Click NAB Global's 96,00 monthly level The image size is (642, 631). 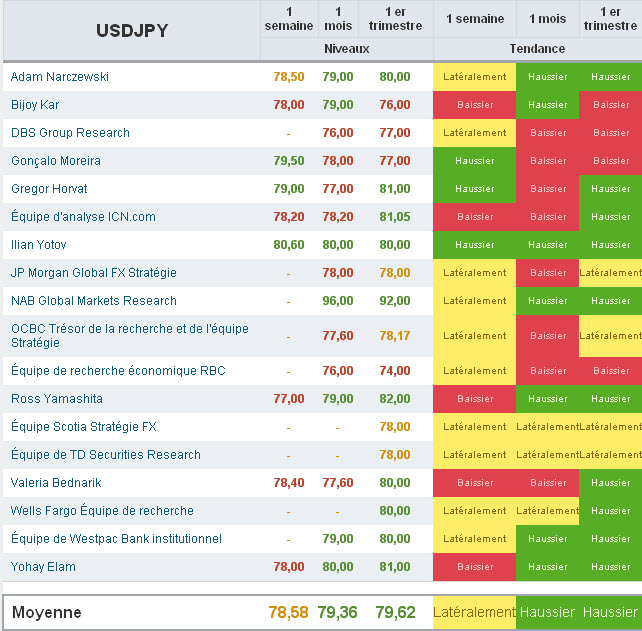(338, 301)
